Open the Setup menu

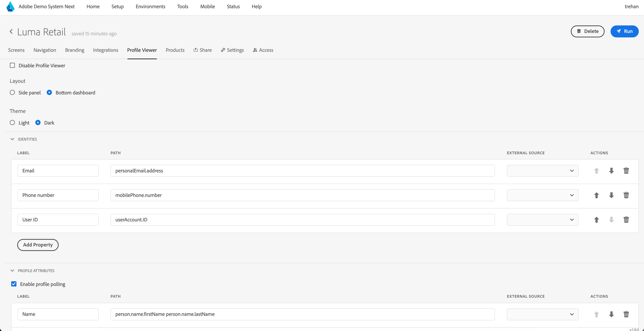coord(117,7)
